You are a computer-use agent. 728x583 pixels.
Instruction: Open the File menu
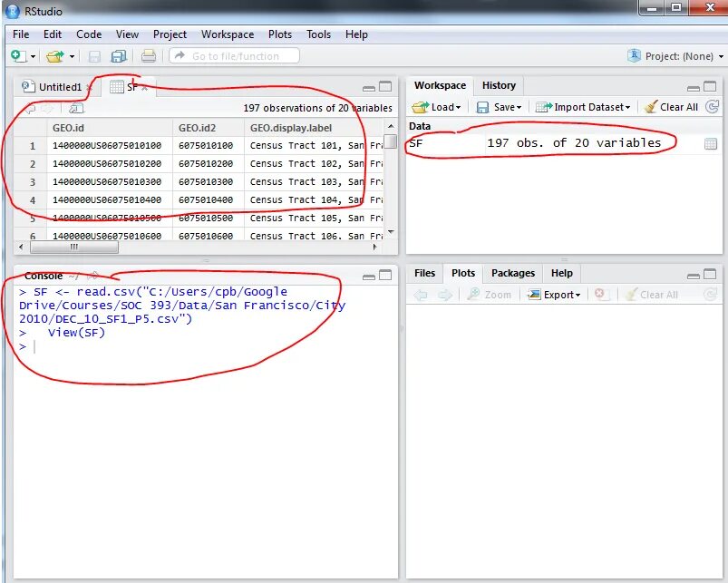pyautogui.click(x=21, y=34)
